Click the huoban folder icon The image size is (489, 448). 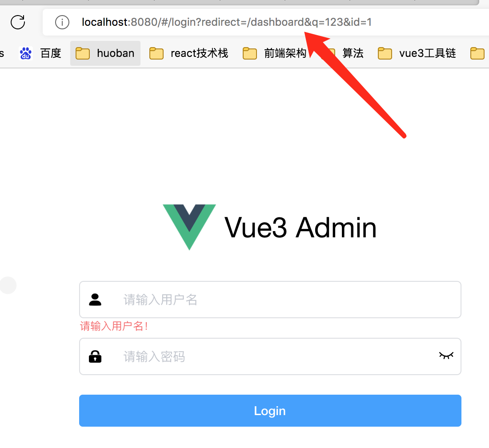83,53
